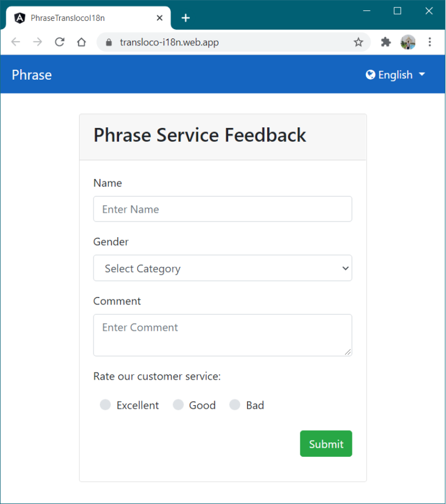Viewport: 446px width, 504px height.
Task: Choose the Good rating option
Action: 178,405
